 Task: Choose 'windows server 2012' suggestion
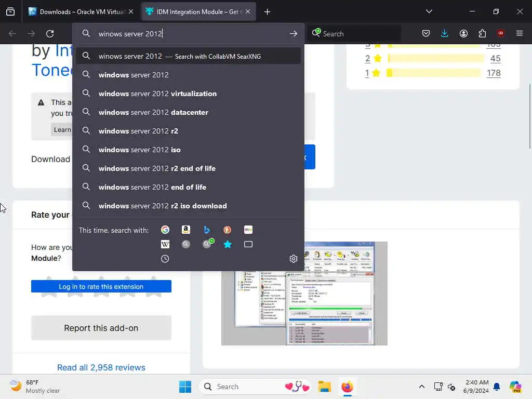coord(188,75)
